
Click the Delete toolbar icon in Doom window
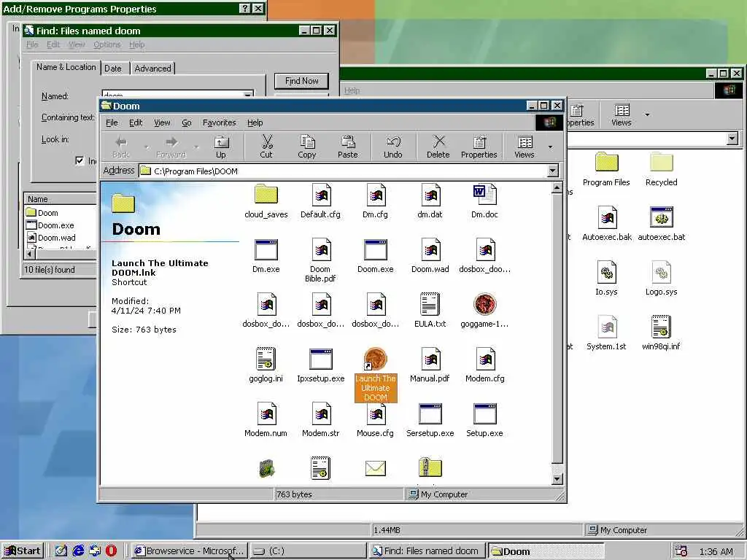[x=438, y=146]
